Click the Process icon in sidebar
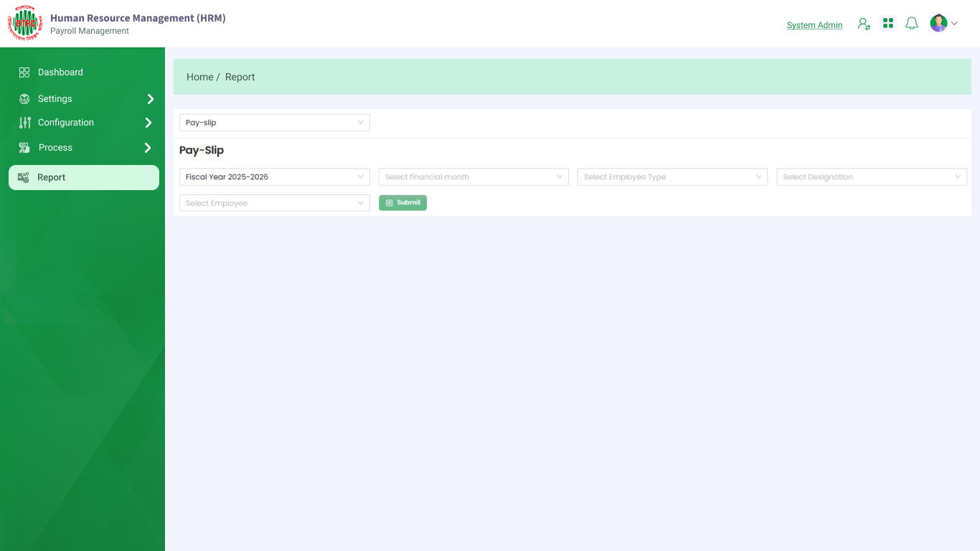The image size is (980, 551). [x=24, y=148]
